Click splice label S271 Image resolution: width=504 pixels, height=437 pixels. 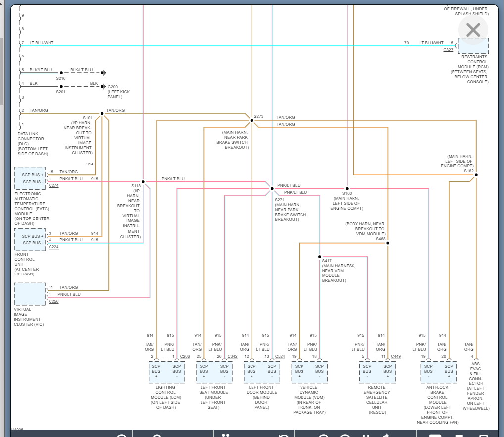point(280,200)
